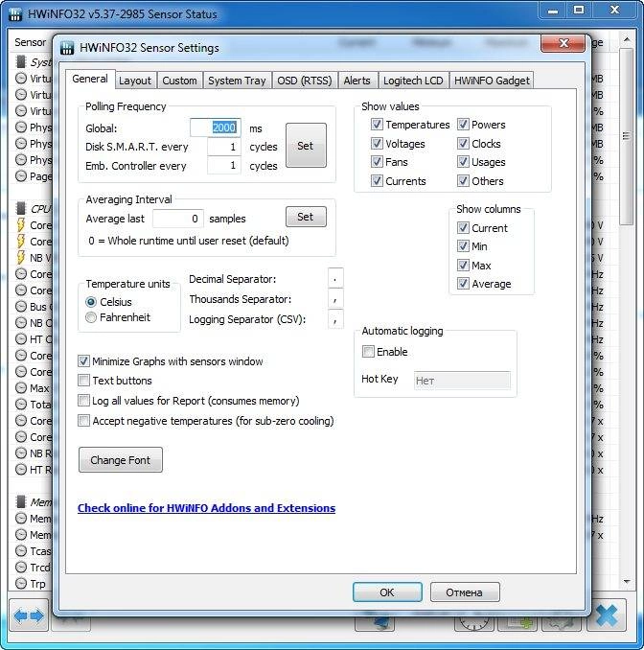Image resolution: width=644 pixels, height=650 pixels.
Task: Go to the Alerts tab
Action: pos(356,81)
